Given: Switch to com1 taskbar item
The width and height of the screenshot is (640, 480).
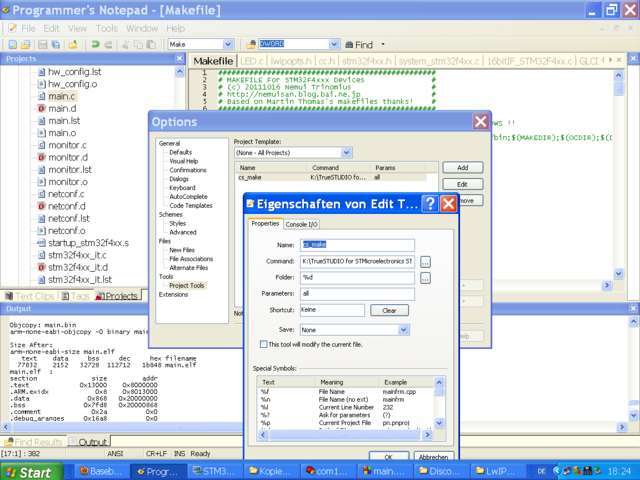Looking at the screenshot, I should tap(327, 472).
